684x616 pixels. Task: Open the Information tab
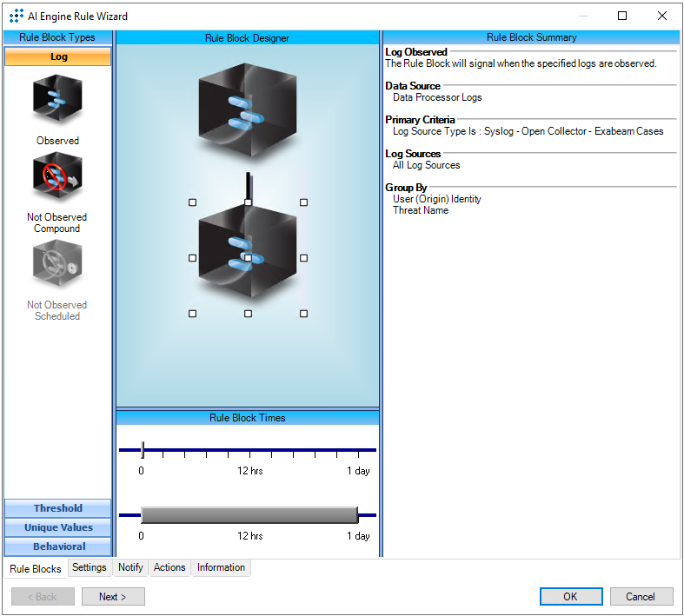click(x=221, y=567)
